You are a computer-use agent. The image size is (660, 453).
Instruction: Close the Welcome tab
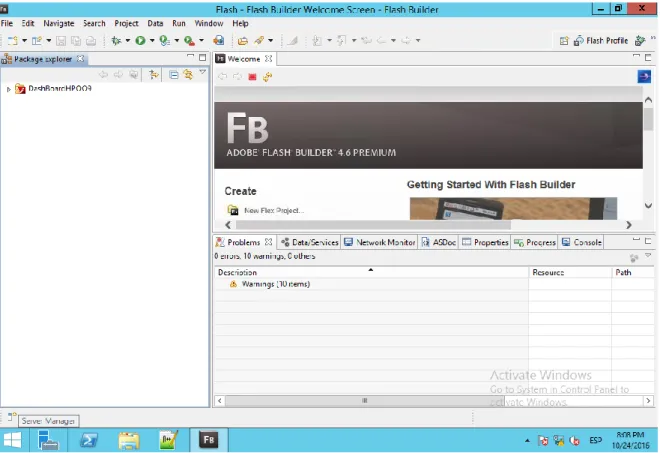pos(268,59)
